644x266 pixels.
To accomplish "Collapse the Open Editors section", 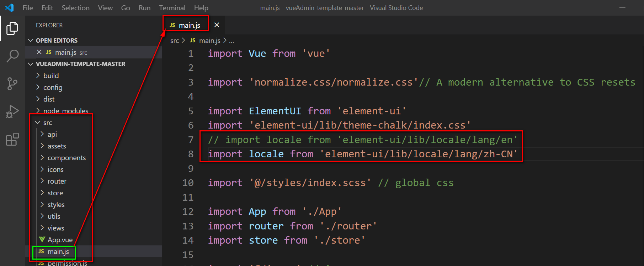I will tap(31, 40).
